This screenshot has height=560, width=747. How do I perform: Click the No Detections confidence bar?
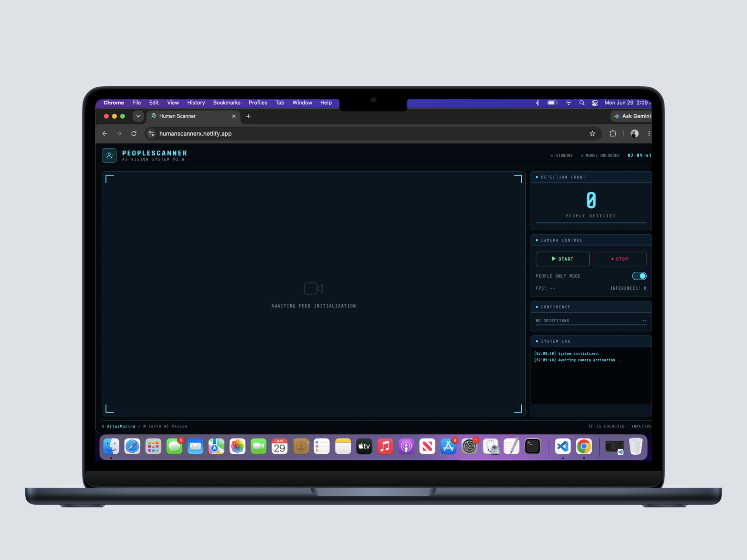(591, 324)
